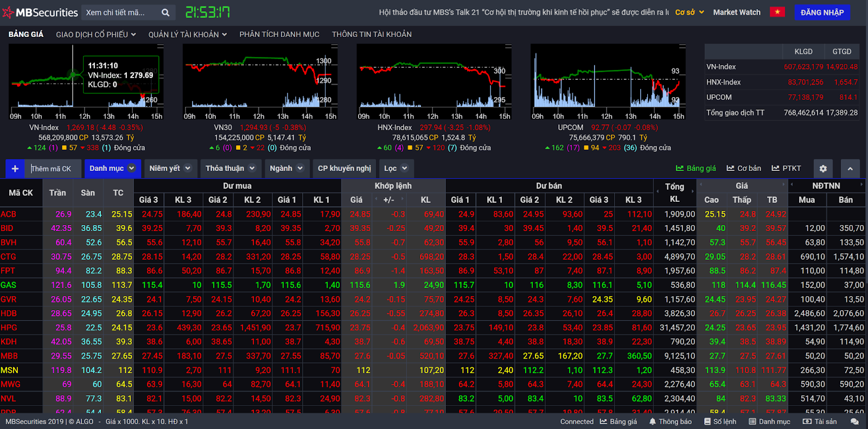Open the Thỏa thuận dropdown
The width and height of the screenshot is (868, 429).
coord(231,169)
